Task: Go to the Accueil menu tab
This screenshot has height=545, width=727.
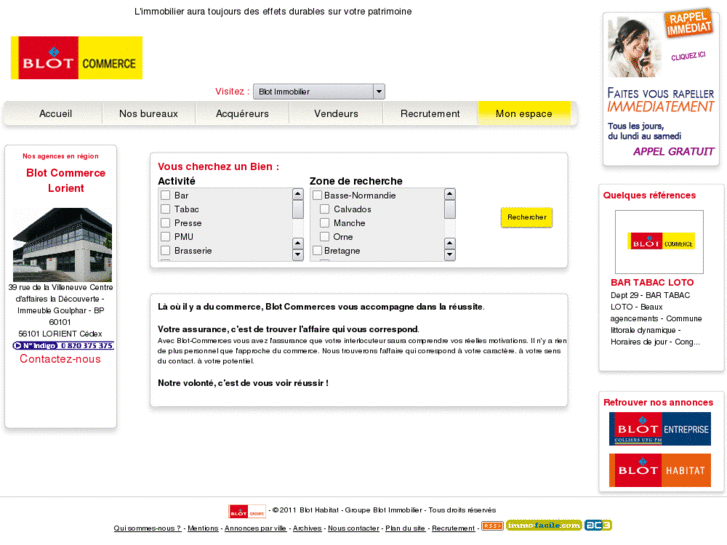Action: click(x=56, y=114)
